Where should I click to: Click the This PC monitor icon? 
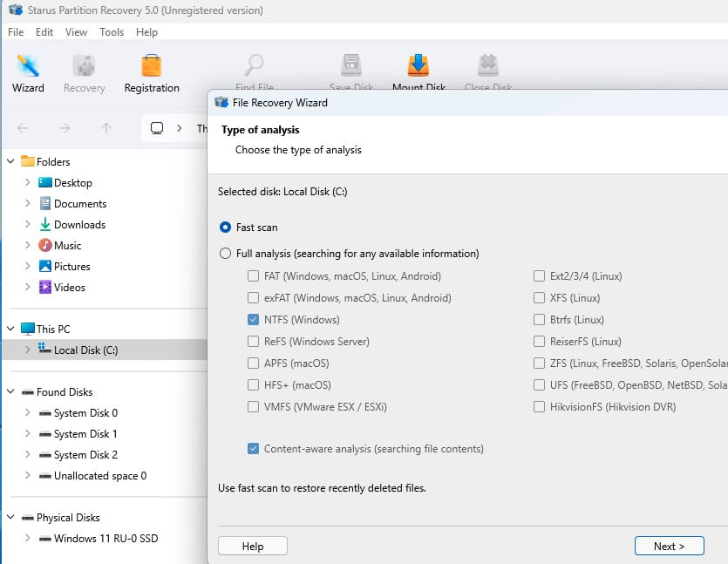(28, 329)
